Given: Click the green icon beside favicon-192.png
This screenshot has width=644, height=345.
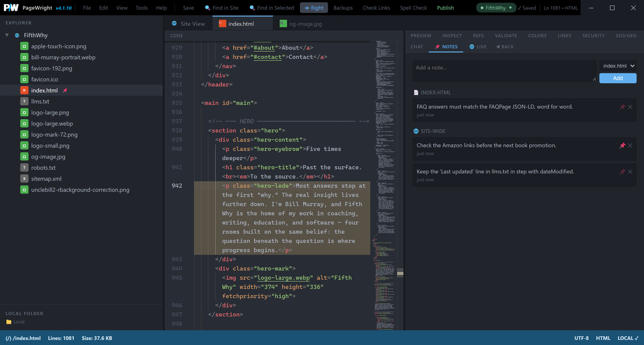Looking at the screenshot, I should point(24,68).
